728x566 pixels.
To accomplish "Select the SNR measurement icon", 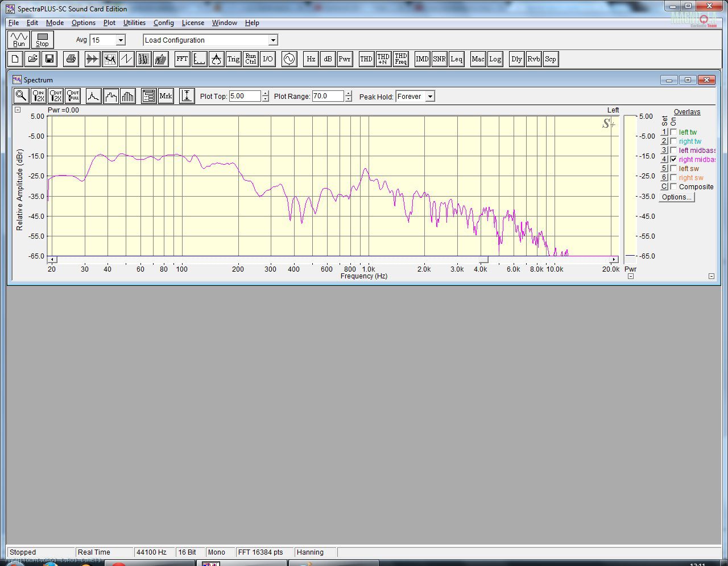I will point(439,59).
